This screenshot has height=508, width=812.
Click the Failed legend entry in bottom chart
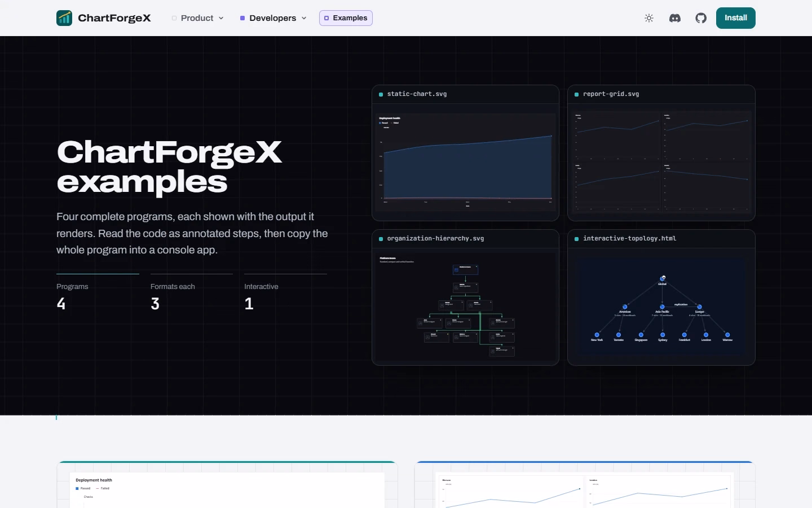pyautogui.click(x=103, y=488)
